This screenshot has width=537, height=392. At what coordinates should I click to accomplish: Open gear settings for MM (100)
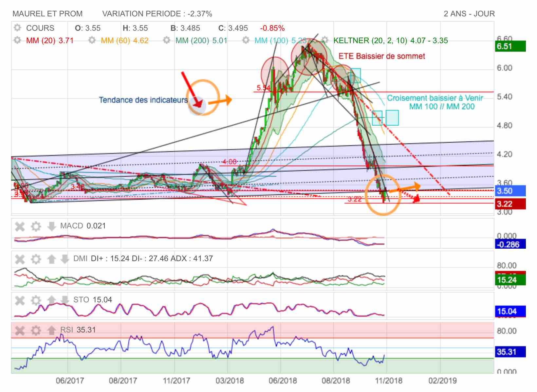246,41
